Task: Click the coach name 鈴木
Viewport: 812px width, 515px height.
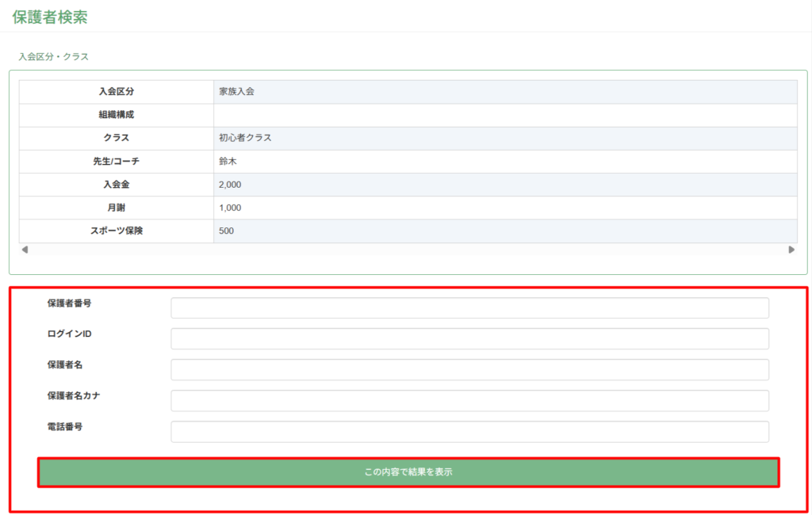Action: (228, 161)
